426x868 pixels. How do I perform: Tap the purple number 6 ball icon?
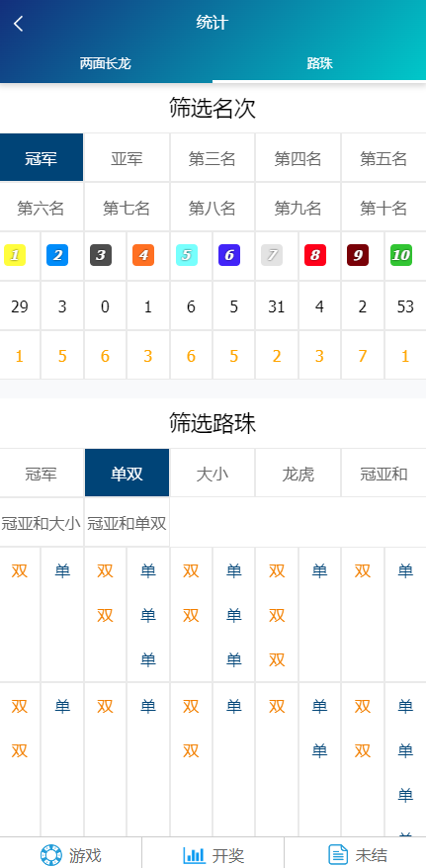(x=229, y=255)
